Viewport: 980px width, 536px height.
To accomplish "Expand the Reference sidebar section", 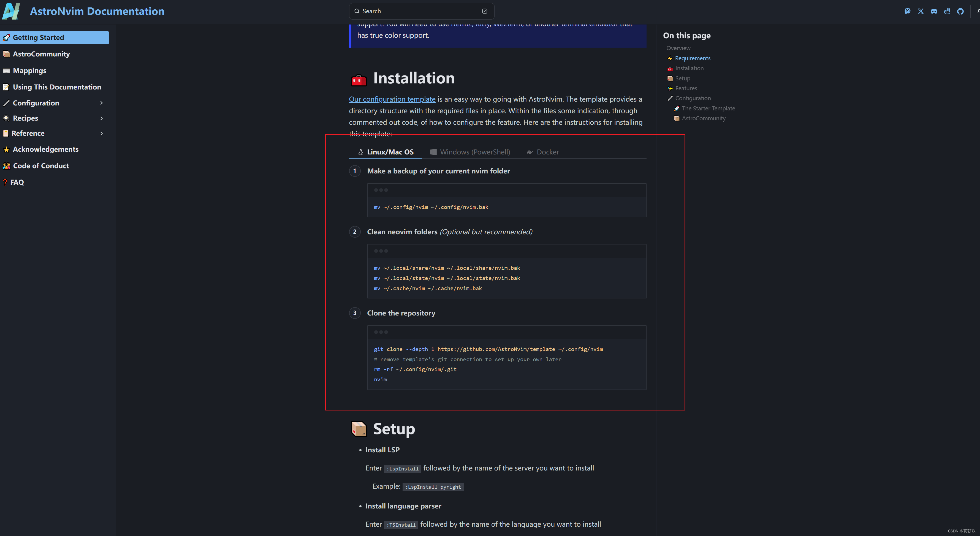I will coord(102,134).
